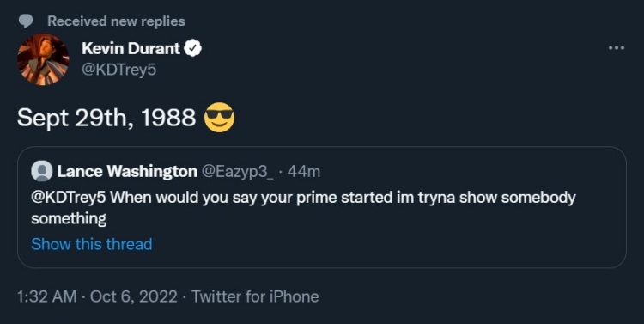Click the sunglasses smiley emoji
This screenshot has height=324, width=644.
click(219, 117)
